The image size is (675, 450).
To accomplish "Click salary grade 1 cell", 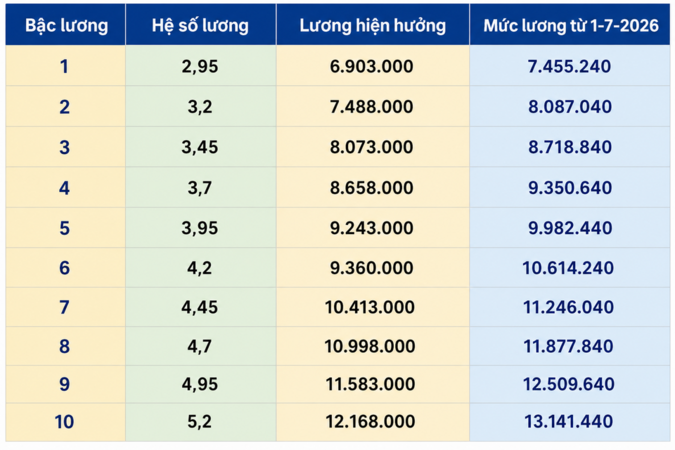I will coord(65,66).
